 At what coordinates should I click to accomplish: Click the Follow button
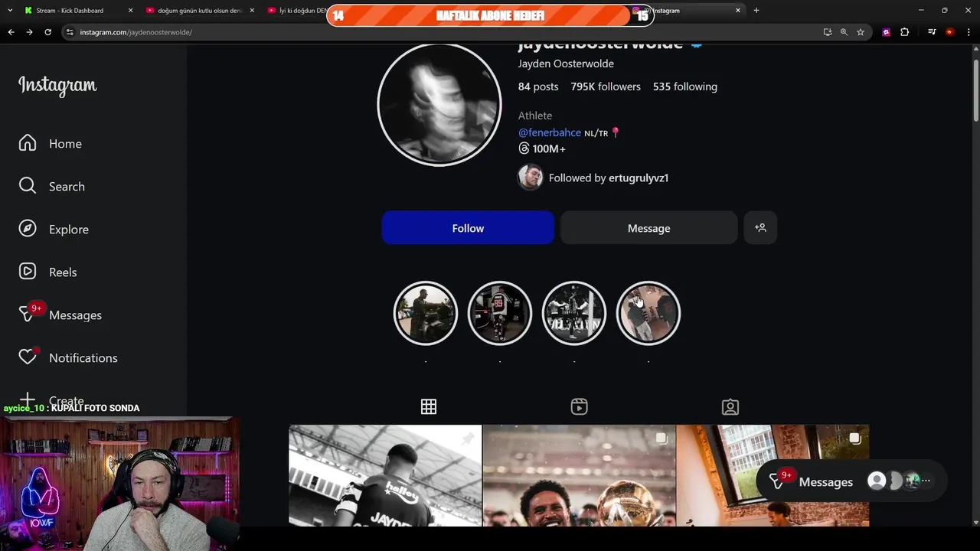pos(468,228)
